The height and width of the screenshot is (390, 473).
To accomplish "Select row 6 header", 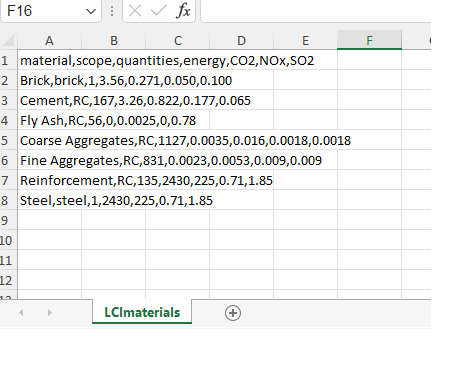I will pos(8,160).
